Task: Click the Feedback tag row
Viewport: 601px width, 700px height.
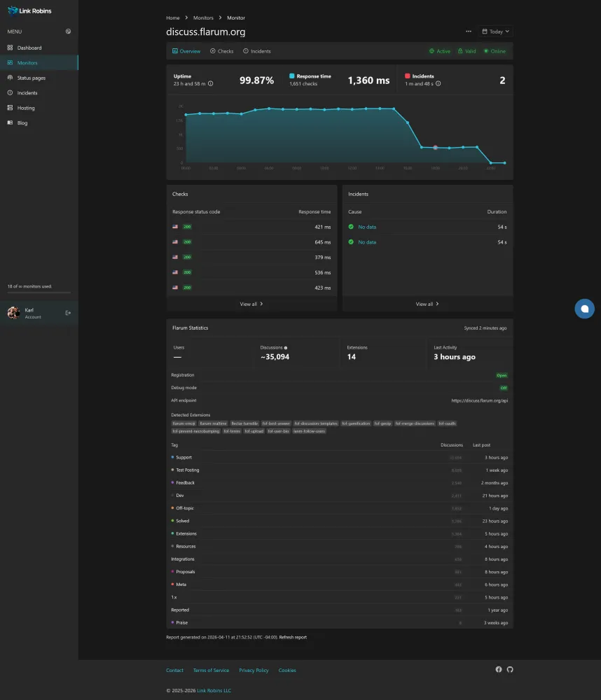Action: click(x=339, y=483)
